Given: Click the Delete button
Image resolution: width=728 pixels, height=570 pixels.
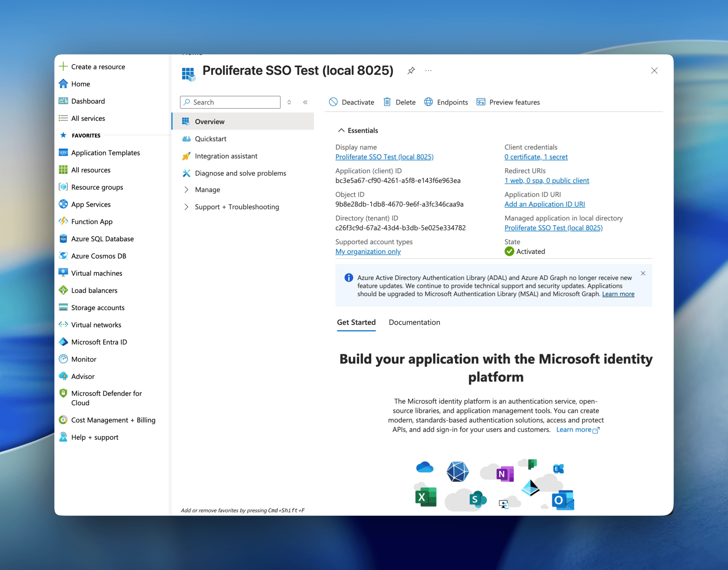Looking at the screenshot, I should click(399, 102).
